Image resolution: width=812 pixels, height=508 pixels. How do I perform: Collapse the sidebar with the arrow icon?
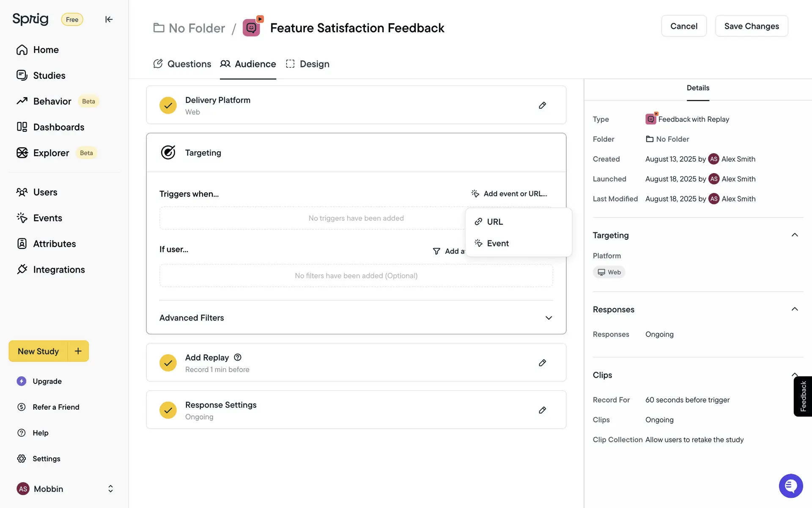tap(109, 19)
